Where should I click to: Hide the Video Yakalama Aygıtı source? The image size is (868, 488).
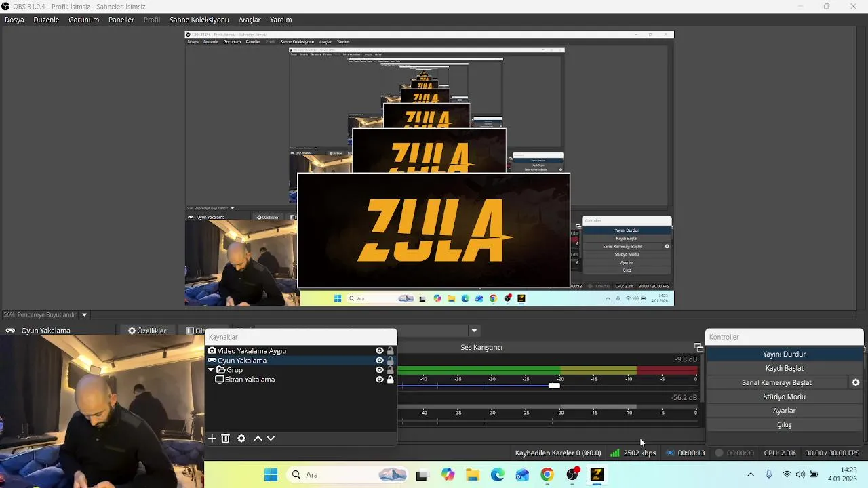pos(380,351)
